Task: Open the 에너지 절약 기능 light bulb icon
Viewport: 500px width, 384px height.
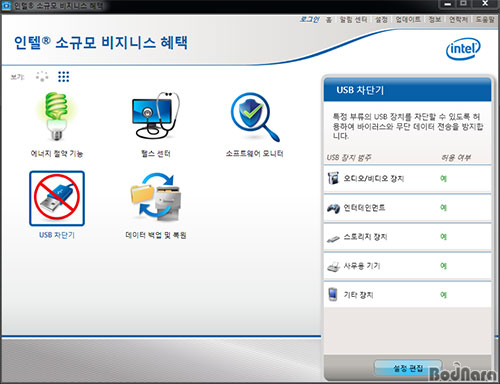Action: pos(57,117)
